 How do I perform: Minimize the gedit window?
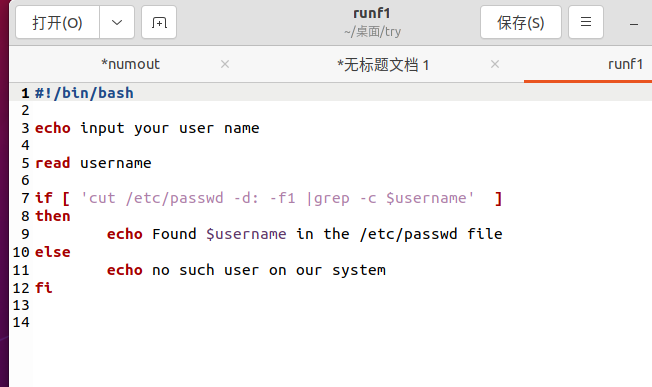click(x=634, y=24)
